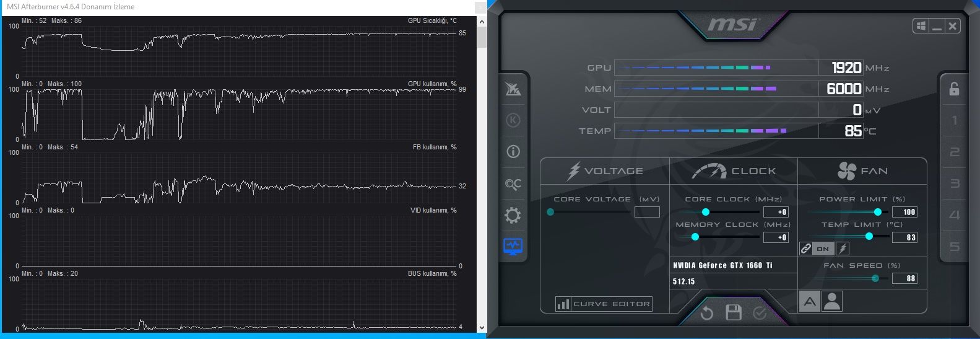Image resolution: width=980 pixels, height=339 pixels.
Task: Click the GPU Sıcaklığı, °C graph label
Action: 432,20
